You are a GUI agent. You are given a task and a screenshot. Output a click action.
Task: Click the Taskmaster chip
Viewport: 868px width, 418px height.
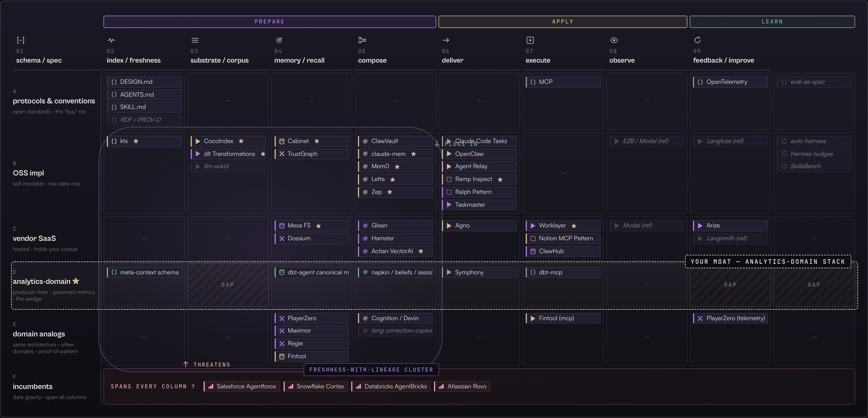point(479,205)
